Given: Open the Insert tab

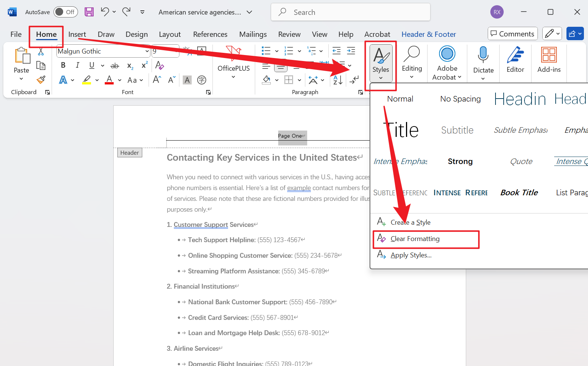Looking at the screenshot, I should 77,34.
